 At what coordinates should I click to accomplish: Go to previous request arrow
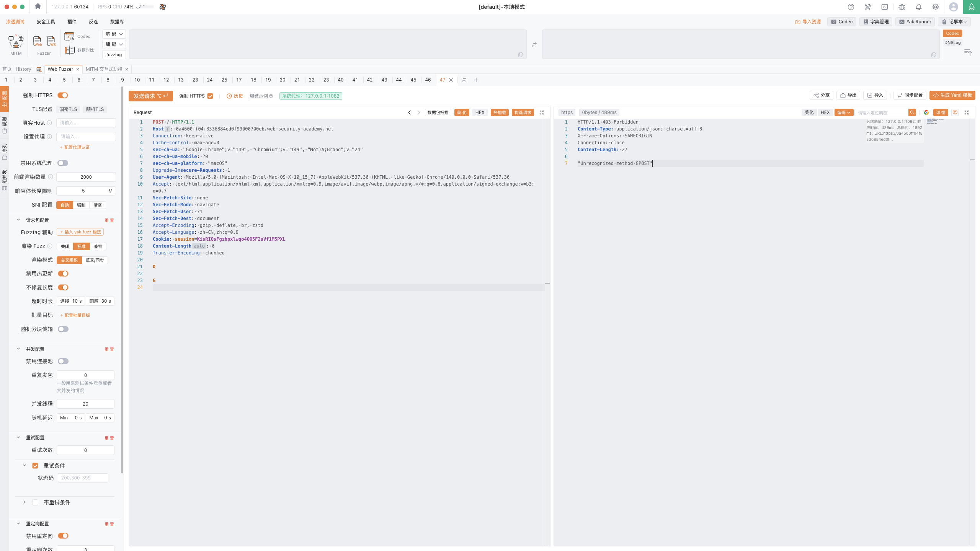tap(410, 112)
